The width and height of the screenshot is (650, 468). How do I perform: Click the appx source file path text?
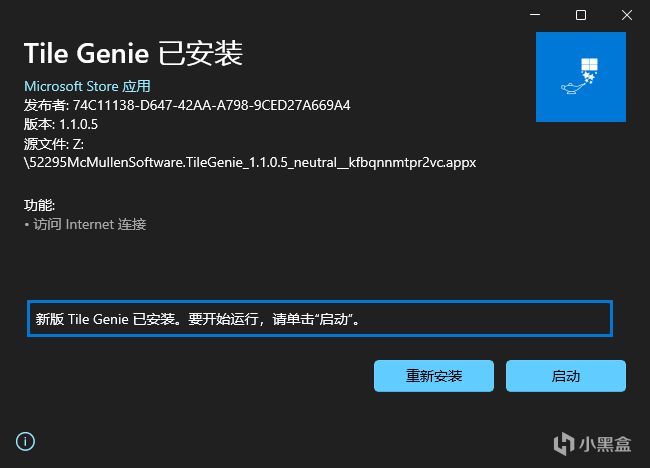pyautogui.click(x=250, y=162)
